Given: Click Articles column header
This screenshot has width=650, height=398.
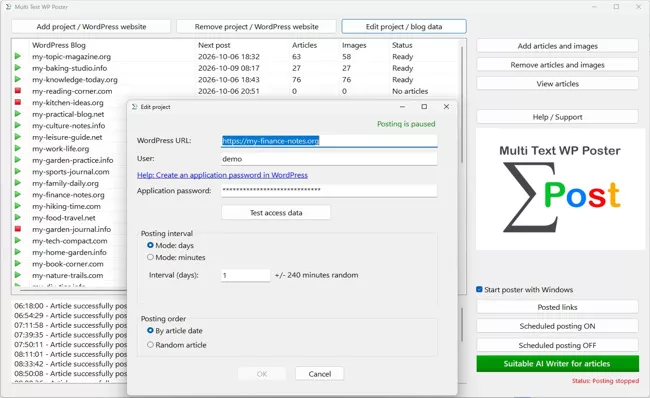Looking at the screenshot, I should coord(304,45).
